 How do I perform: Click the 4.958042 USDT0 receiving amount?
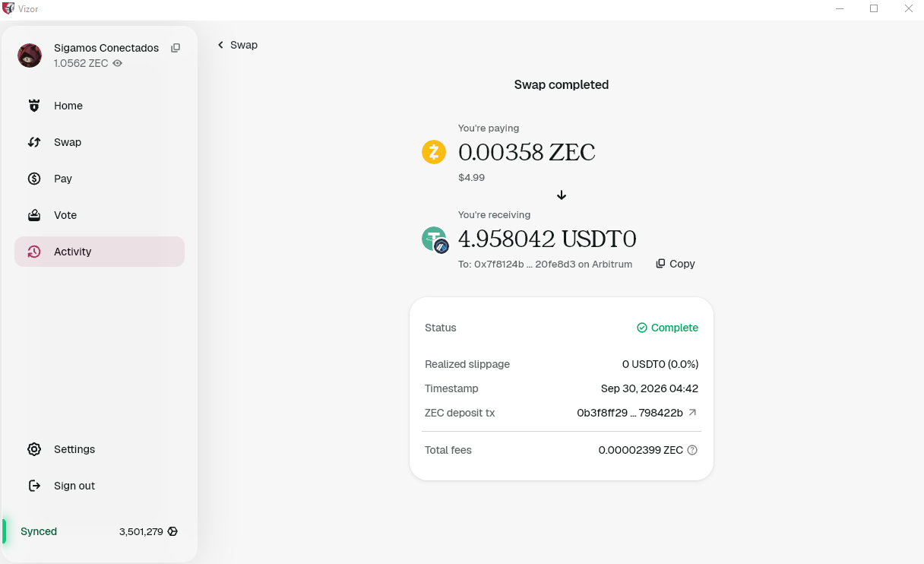pyautogui.click(x=547, y=239)
